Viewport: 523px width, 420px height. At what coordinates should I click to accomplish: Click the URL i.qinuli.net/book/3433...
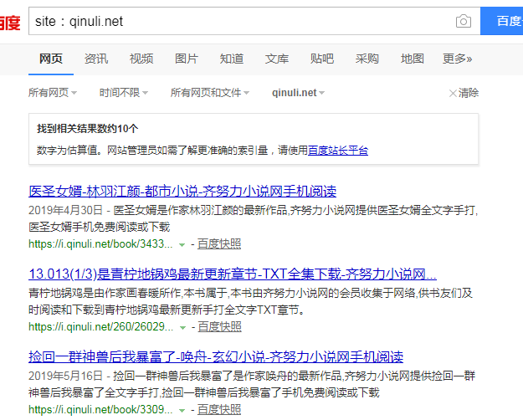pos(100,243)
